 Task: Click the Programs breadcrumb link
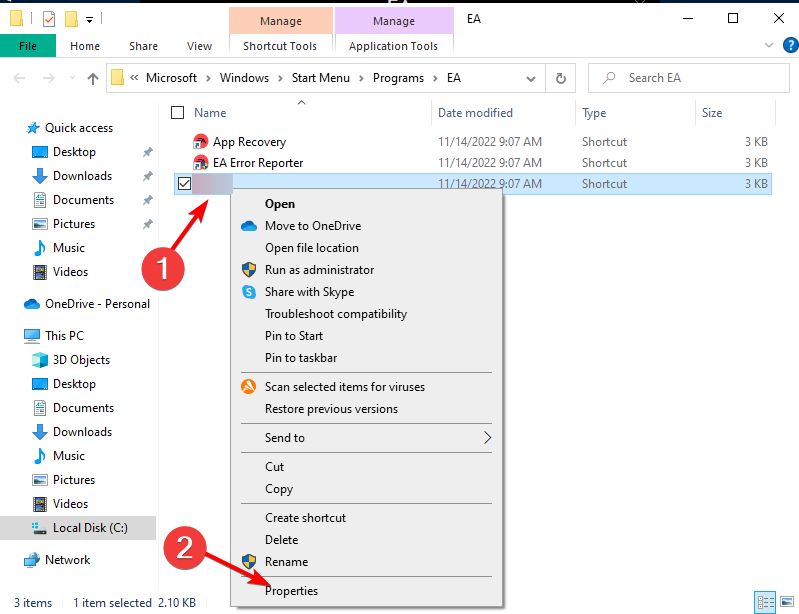click(x=398, y=78)
